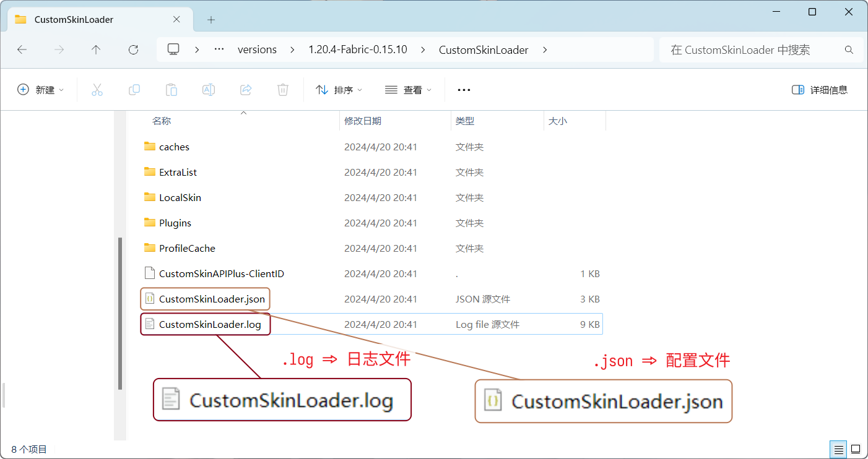Click the search box for CustomSkinLoader
Viewport: 868px width, 459px height.
[x=760, y=49]
